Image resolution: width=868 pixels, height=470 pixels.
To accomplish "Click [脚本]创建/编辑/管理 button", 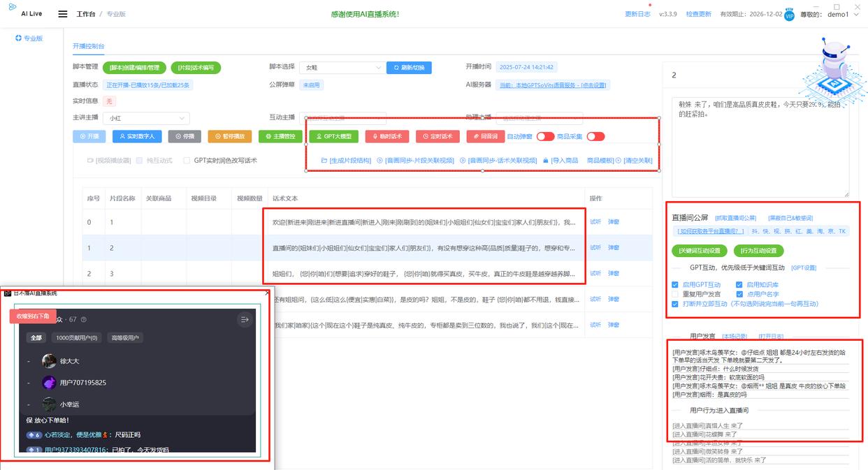I will tap(134, 68).
